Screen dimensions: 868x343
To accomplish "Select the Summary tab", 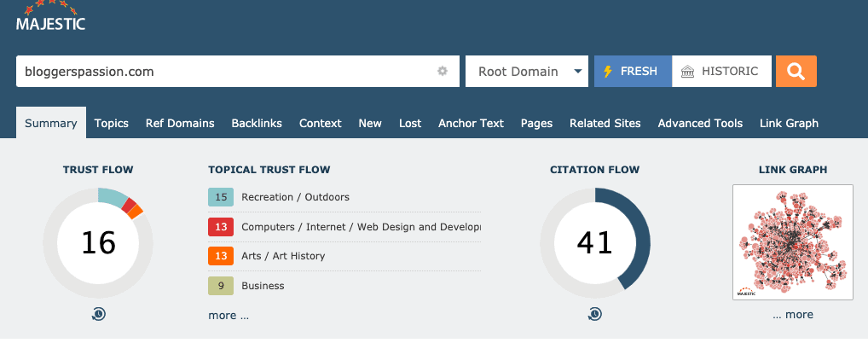I will click(51, 123).
